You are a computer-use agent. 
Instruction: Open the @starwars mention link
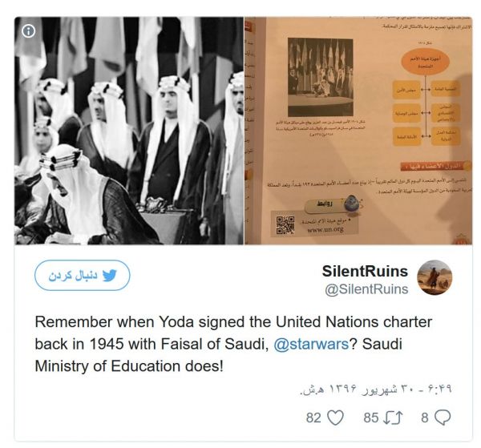click(x=311, y=344)
